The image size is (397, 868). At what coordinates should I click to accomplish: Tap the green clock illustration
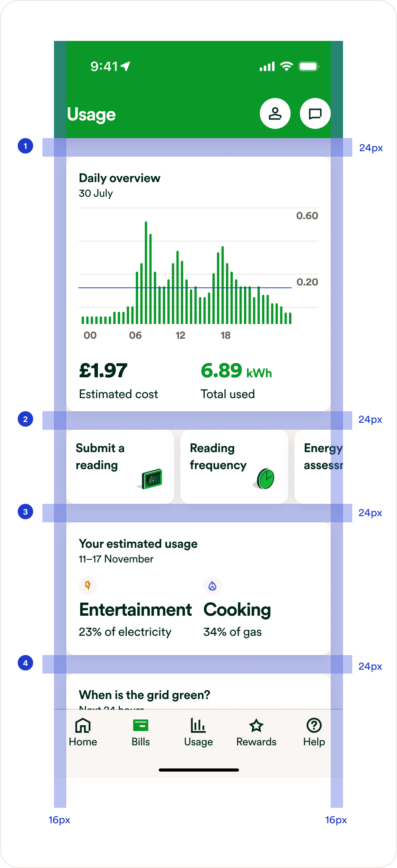pos(266,479)
